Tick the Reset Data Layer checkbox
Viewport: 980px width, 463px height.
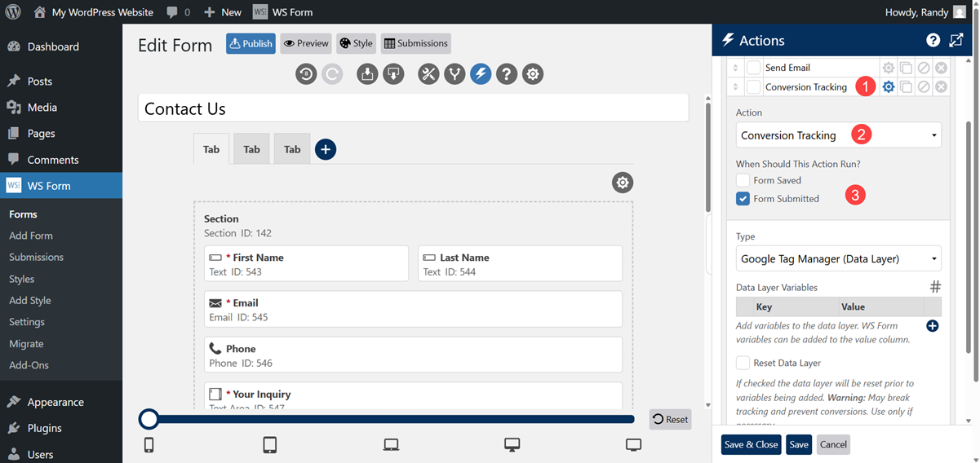[743, 363]
